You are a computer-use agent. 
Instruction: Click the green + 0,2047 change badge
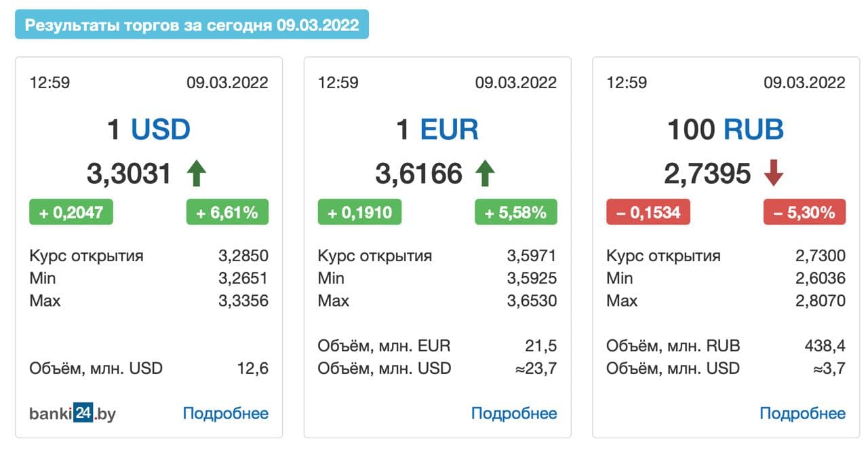tap(71, 212)
